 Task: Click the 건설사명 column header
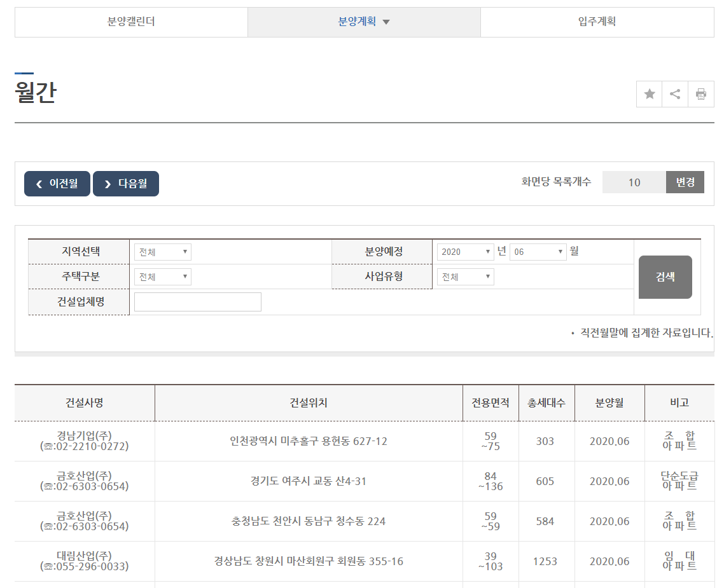85,402
